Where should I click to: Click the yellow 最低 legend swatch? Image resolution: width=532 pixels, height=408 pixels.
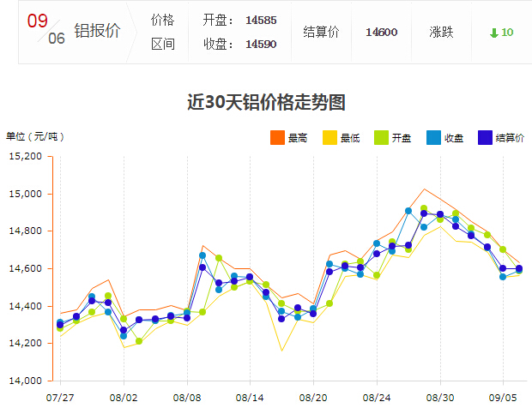click(329, 138)
